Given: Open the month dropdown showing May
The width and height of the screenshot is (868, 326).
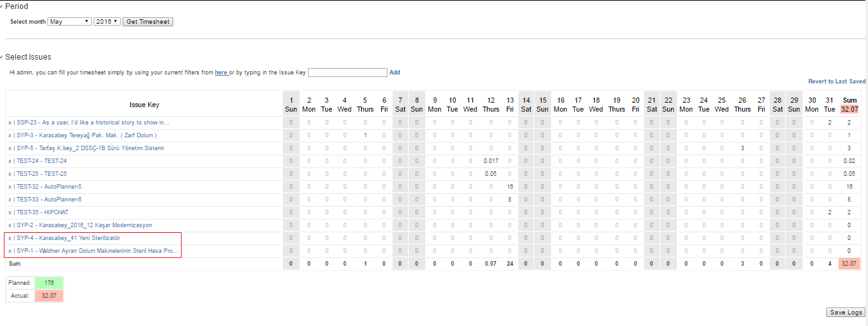Looking at the screenshot, I should (x=69, y=22).
